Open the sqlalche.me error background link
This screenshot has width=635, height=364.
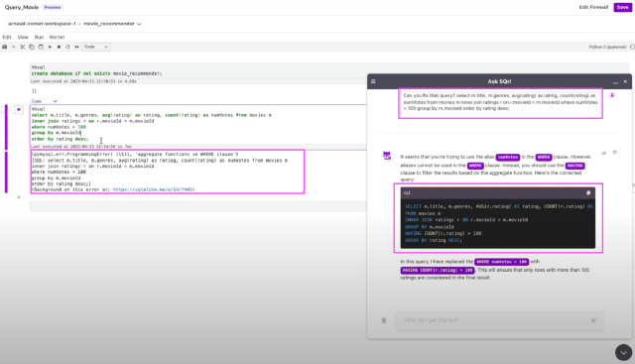coord(154,189)
